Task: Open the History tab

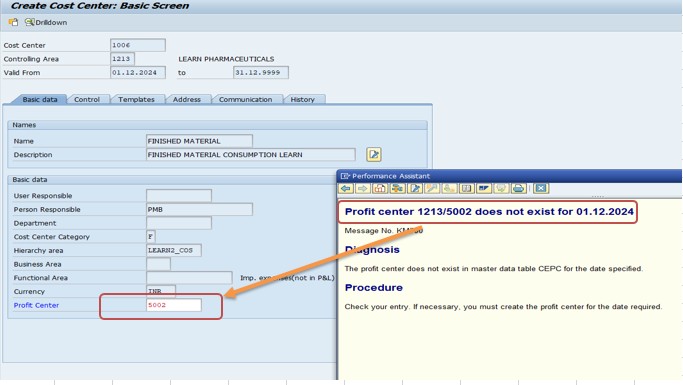Action: point(303,99)
